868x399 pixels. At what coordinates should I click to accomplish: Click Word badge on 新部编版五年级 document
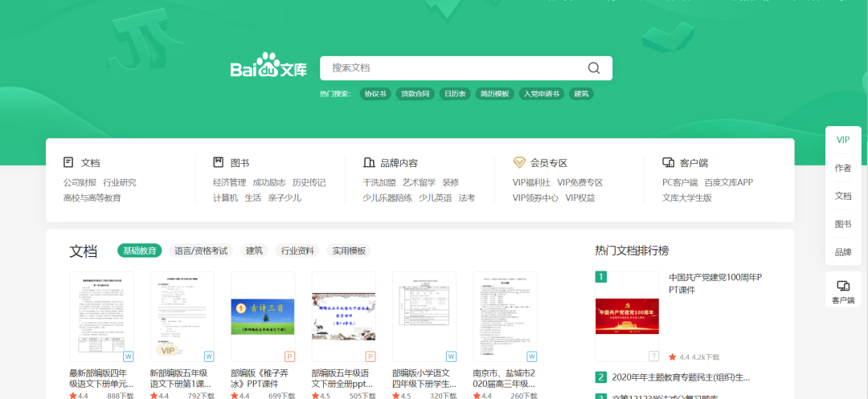click(209, 356)
